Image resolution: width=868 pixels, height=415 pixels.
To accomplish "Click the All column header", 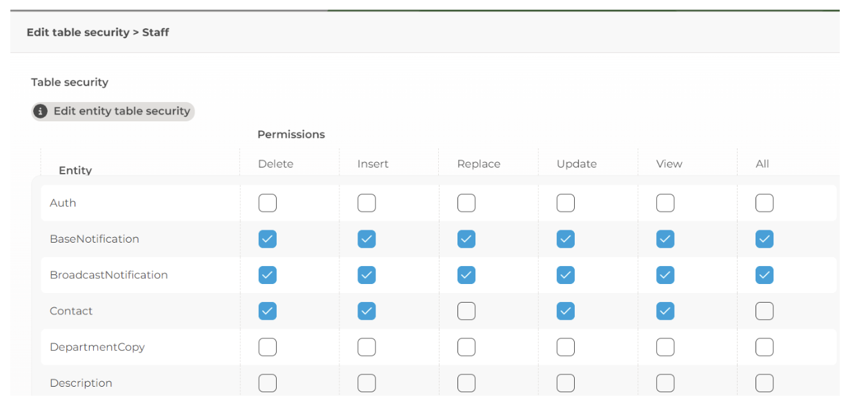I will click(762, 164).
